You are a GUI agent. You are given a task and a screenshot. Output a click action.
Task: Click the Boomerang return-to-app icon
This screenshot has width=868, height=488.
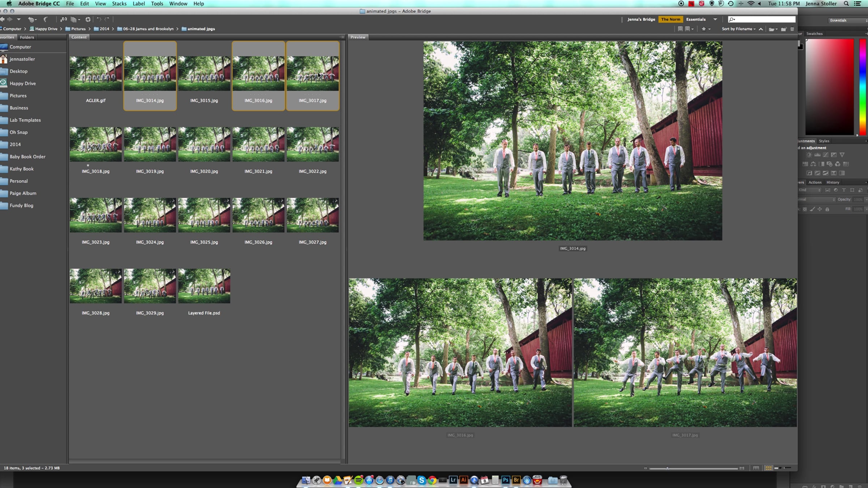pos(46,20)
